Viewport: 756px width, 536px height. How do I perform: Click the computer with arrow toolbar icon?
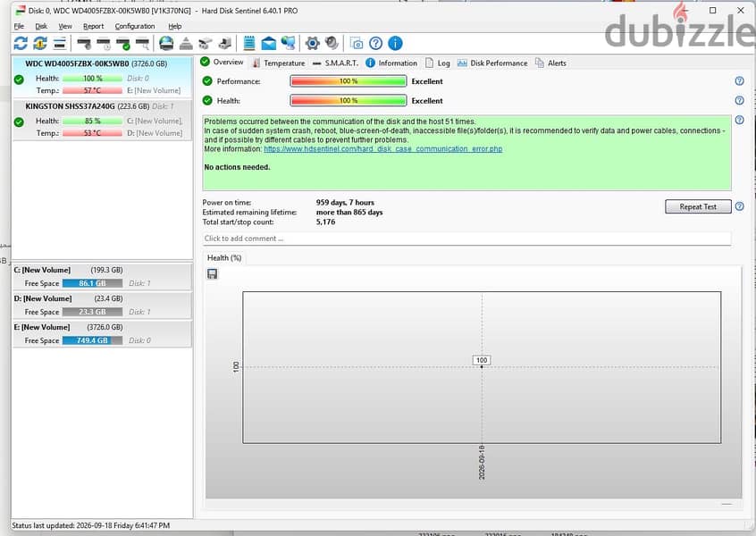225,44
